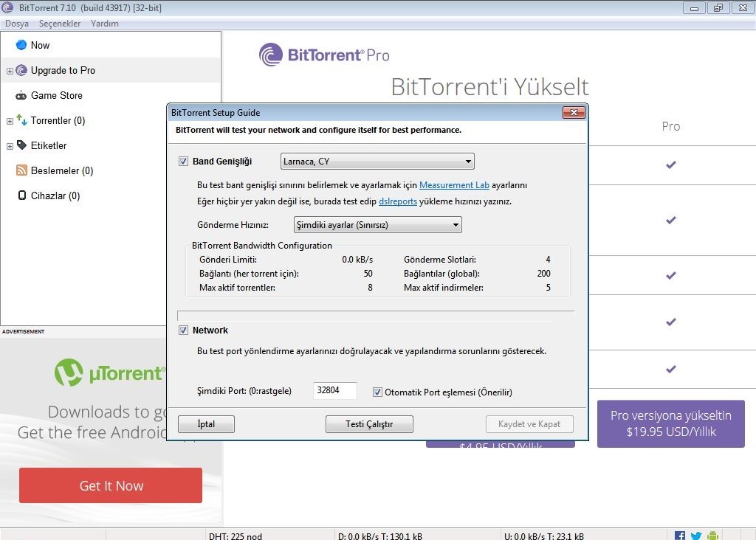This screenshot has height=540, width=756.
Task: Expand the Upgrade to Pro tree node
Action: [10, 71]
